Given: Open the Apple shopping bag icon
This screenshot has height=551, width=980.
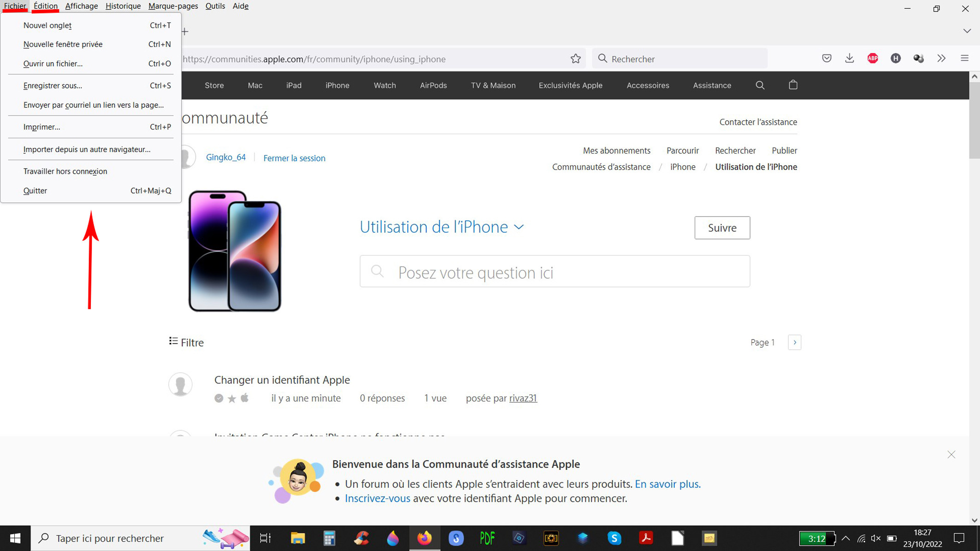Looking at the screenshot, I should pos(793,85).
